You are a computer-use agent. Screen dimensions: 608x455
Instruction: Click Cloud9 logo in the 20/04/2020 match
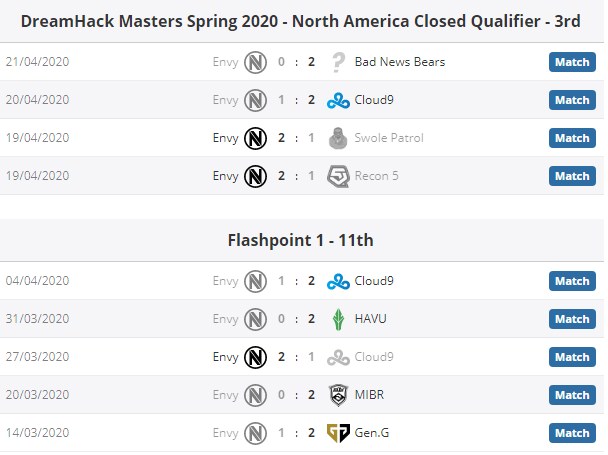click(338, 100)
